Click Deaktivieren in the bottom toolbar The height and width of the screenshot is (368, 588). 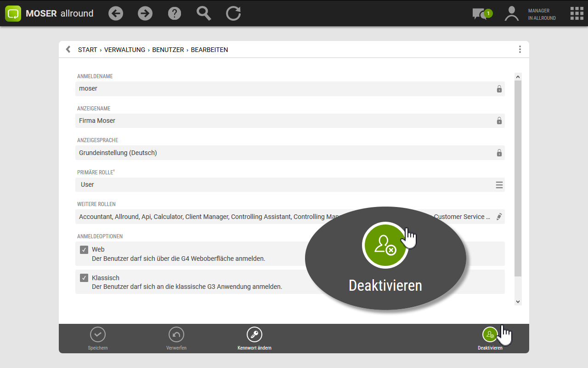[x=490, y=338]
